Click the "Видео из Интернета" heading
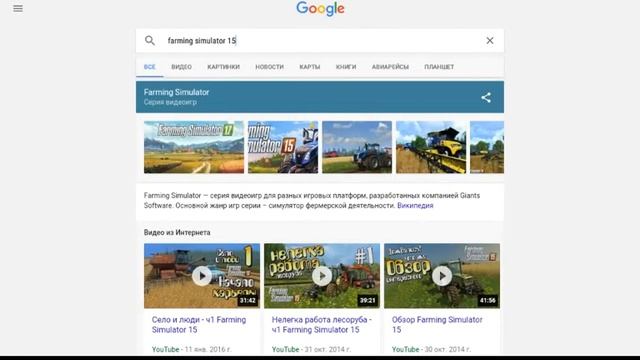 coord(177,232)
